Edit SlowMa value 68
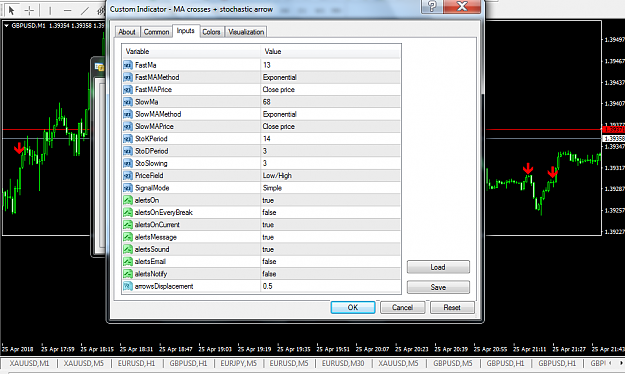The image size is (625, 374). pos(330,102)
